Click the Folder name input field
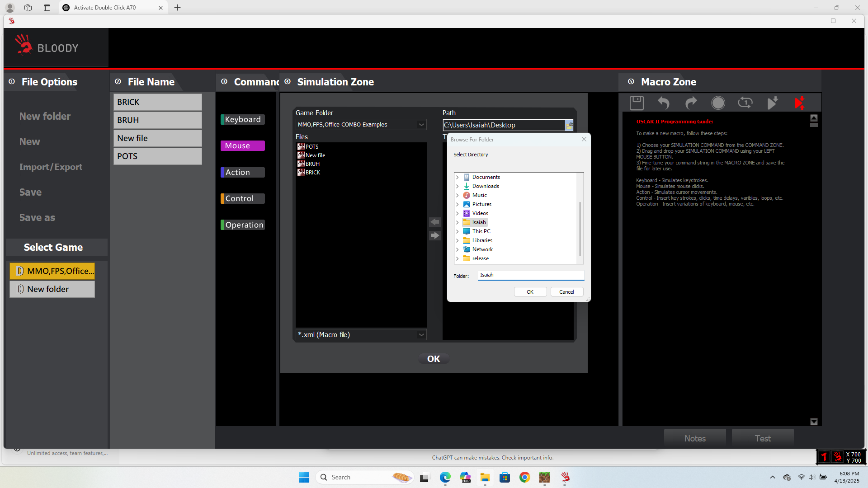The height and width of the screenshot is (488, 868). coord(531,275)
